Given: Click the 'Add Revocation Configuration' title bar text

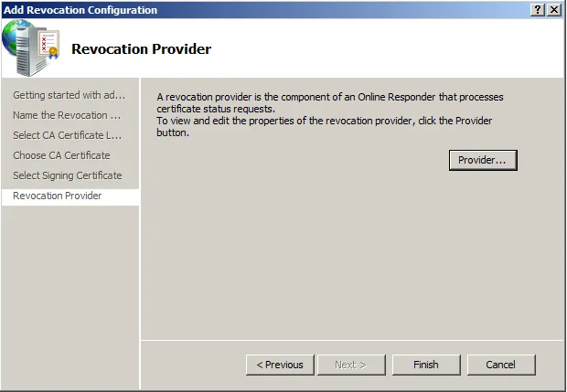Looking at the screenshot, I should (80, 9).
